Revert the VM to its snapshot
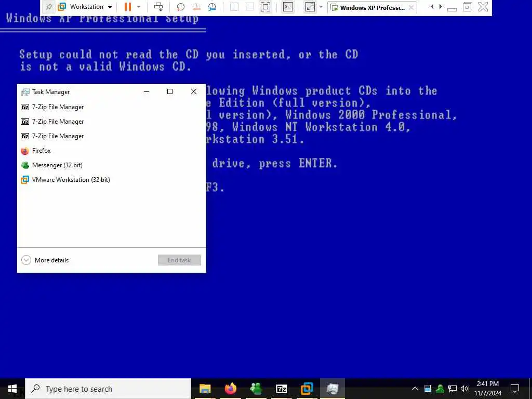Screen dimensions: 532x399 point(196,7)
